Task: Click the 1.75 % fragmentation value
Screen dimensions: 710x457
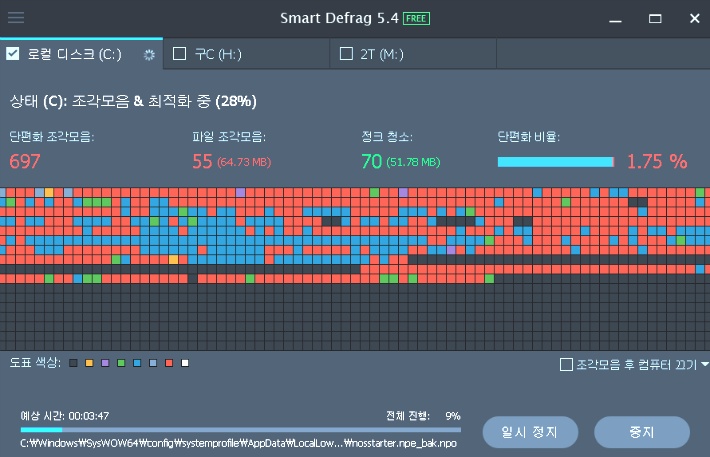Action: click(657, 162)
